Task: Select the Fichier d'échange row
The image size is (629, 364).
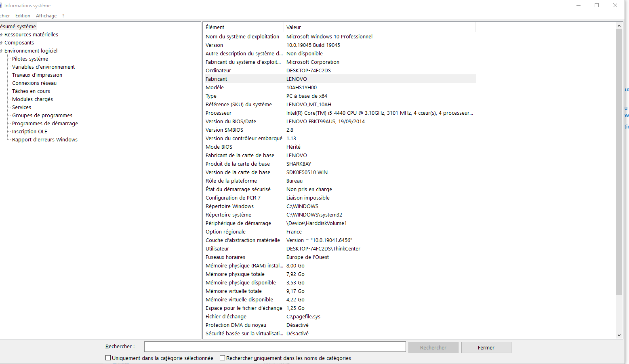Action: point(339,316)
